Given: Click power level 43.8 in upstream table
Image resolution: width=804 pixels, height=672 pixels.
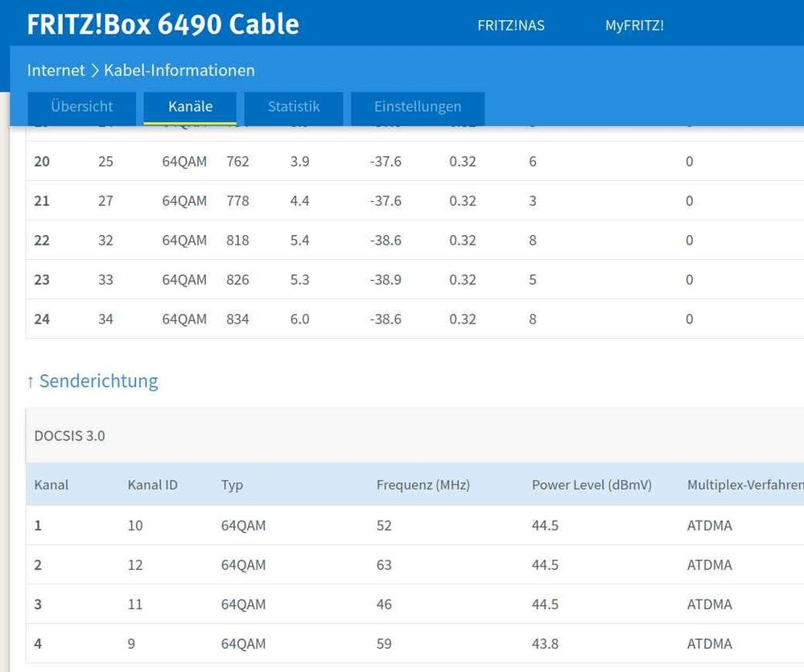Looking at the screenshot, I should pos(545,644).
